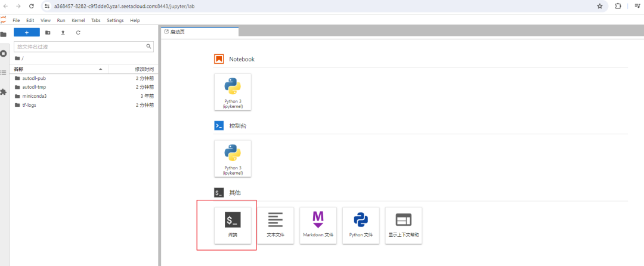Select the autodl-tmp folder

(x=84, y=87)
